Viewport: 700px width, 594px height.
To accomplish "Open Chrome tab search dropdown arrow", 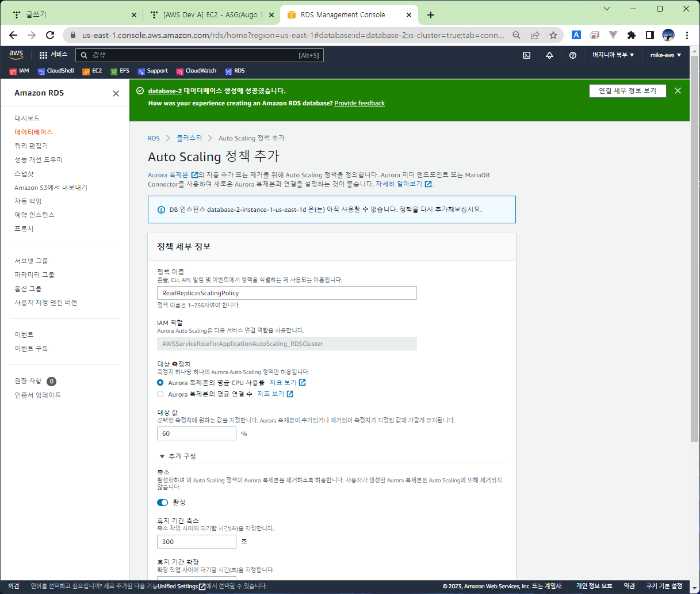I will pyautogui.click(x=607, y=9).
